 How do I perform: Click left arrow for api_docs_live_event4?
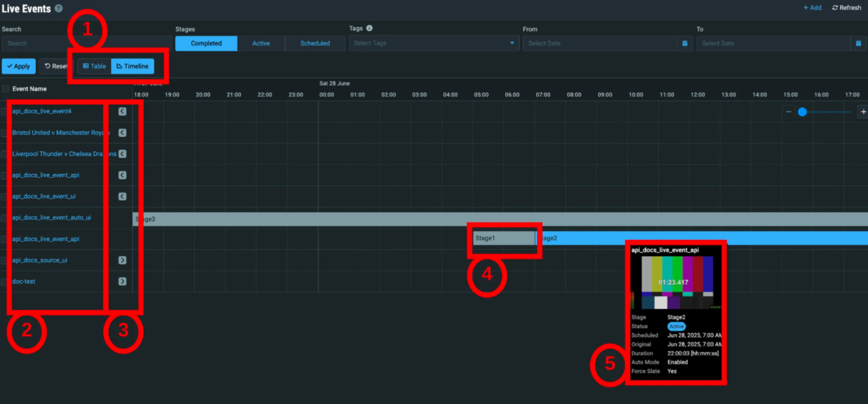[122, 111]
